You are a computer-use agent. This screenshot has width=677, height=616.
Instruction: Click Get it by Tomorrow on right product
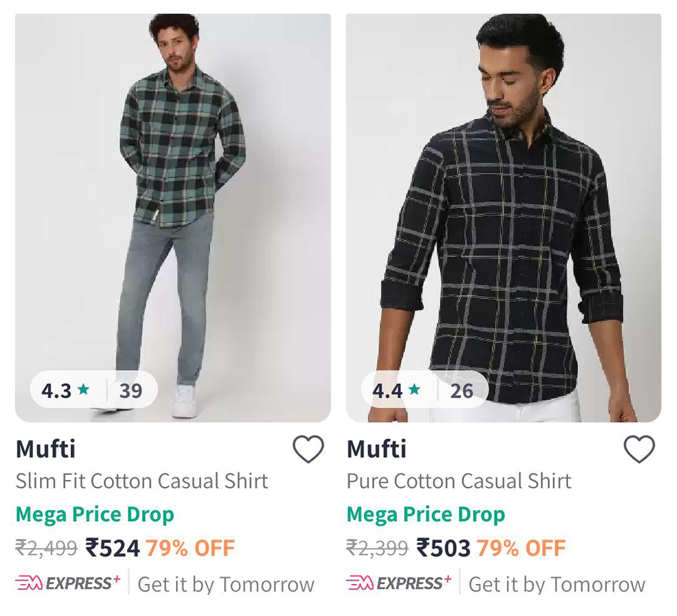557,585
